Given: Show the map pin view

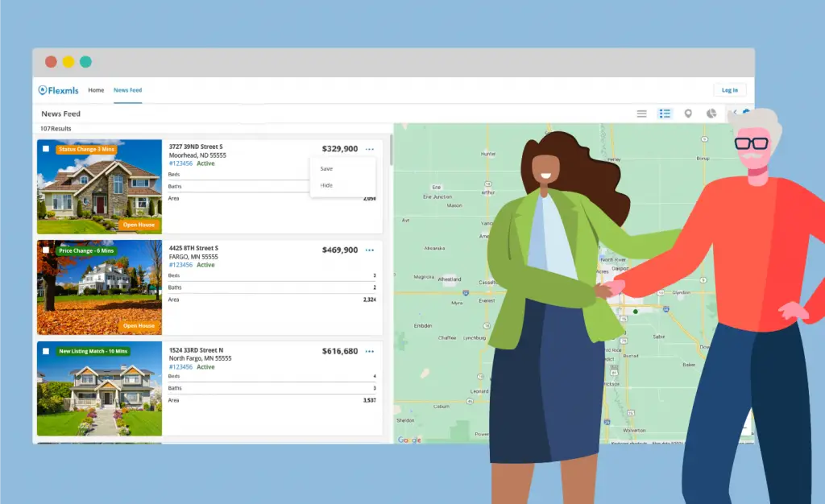Looking at the screenshot, I should tap(688, 114).
